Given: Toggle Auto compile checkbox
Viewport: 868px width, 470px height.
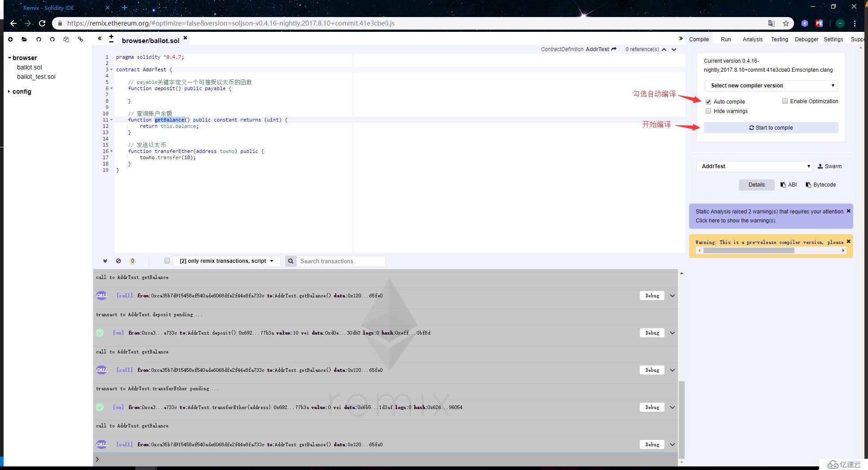Looking at the screenshot, I should 708,102.
